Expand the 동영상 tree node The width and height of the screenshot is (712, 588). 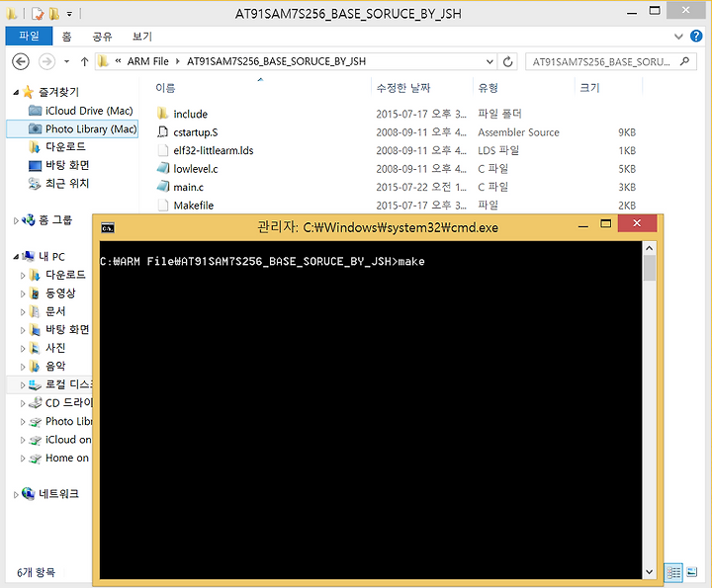click(x=23, y=294)
